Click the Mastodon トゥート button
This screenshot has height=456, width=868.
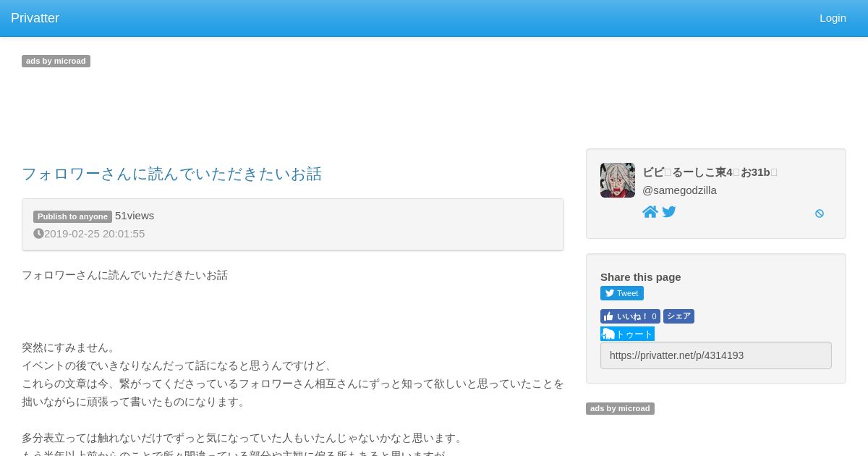[627, 334]
